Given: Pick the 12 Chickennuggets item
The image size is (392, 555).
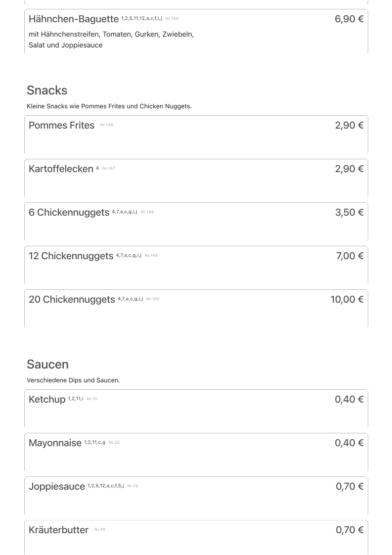Looking at the screenshot, I should tap(71, 256).
